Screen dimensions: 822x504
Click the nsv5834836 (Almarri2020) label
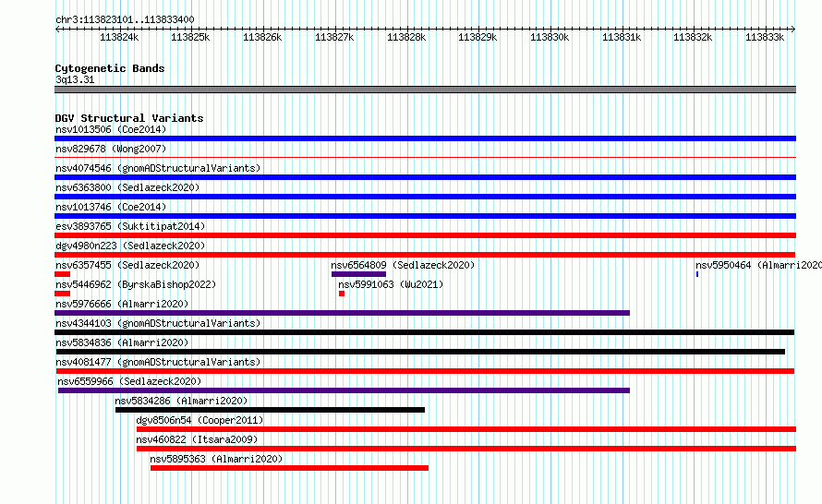coord(122,342)
